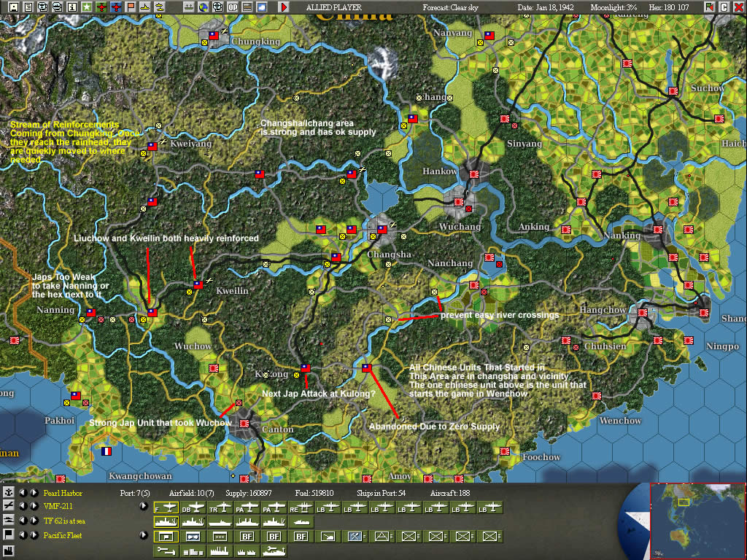This screenshot has width=747, height=560.
Task: Click the Pacific minimap thumbnail
Action: (697, 521)
